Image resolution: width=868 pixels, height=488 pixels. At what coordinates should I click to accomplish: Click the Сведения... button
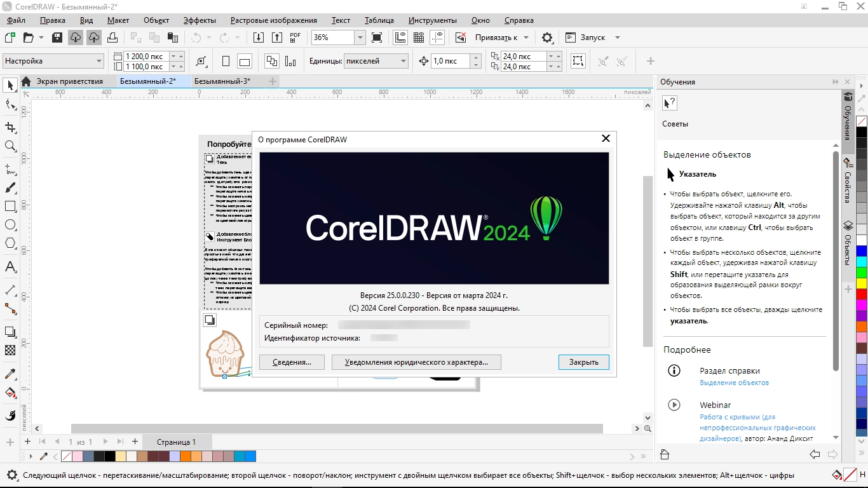click(292, 362)
